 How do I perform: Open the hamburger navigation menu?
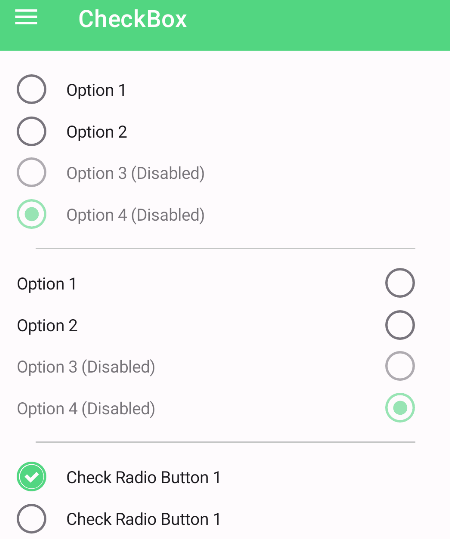coord(26,17)
